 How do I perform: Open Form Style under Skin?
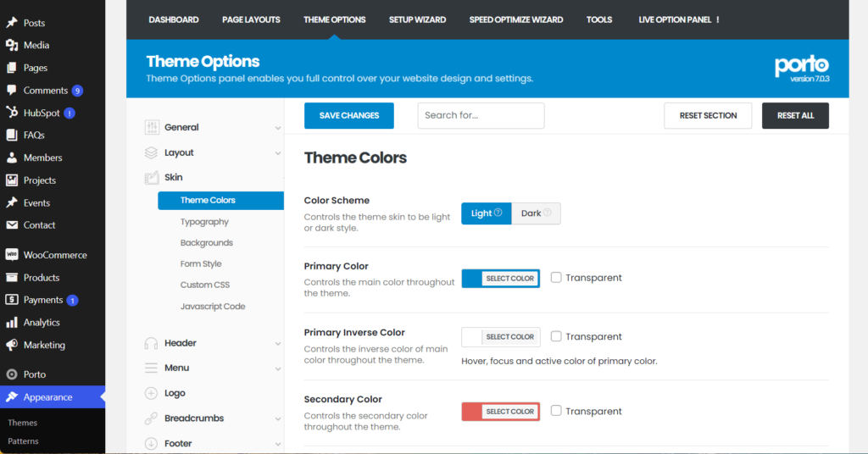pos(201,263)
